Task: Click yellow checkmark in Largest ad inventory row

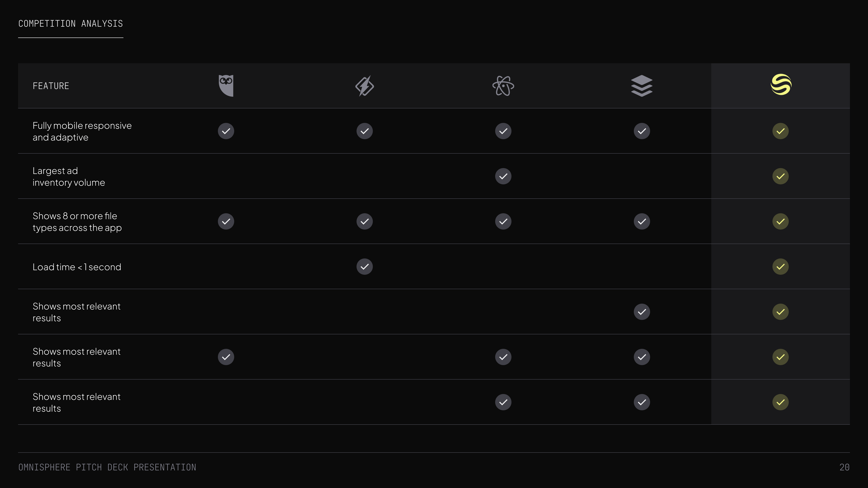Action: (x=780, y=176)
